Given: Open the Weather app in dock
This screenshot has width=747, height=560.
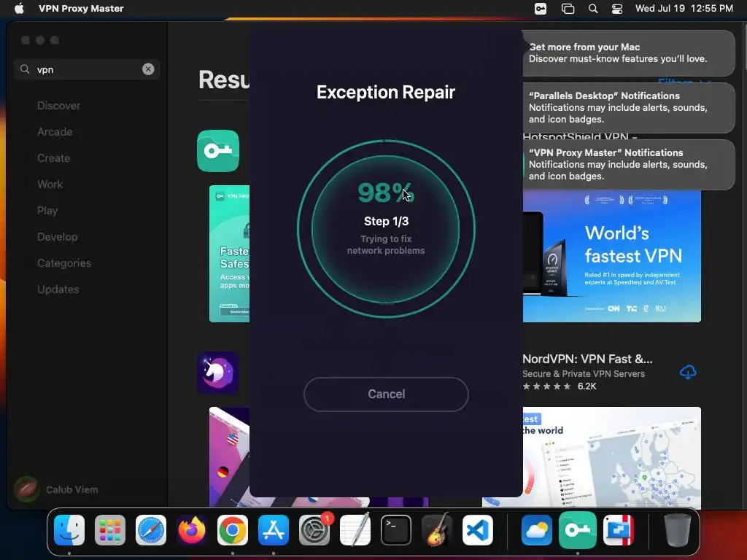Looking at the screenshot, I should [x=537, y=530].
